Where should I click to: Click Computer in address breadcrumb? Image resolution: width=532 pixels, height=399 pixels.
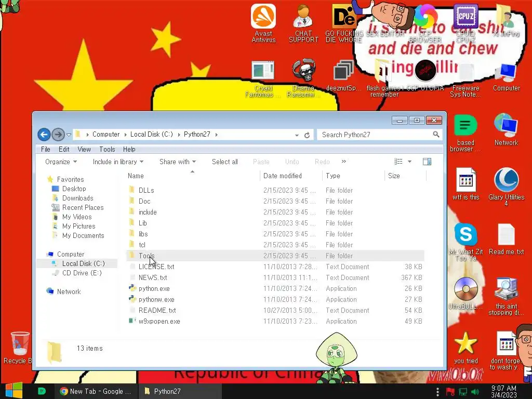click(106, 135)
